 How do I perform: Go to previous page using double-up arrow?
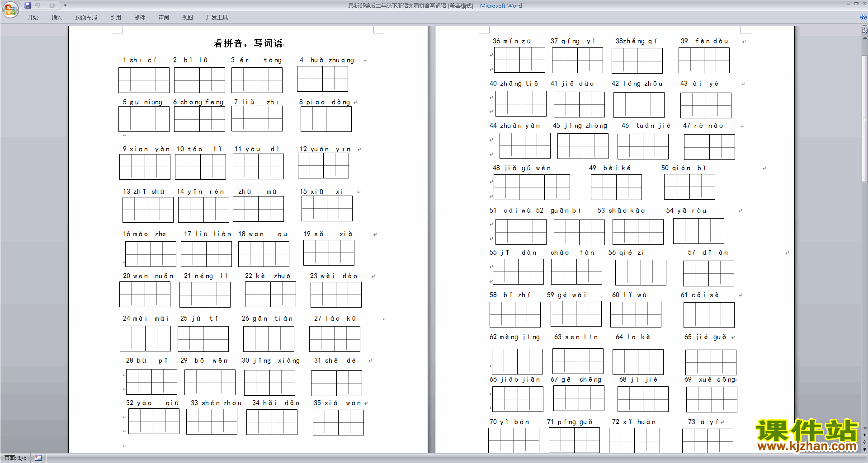(864, 435)
